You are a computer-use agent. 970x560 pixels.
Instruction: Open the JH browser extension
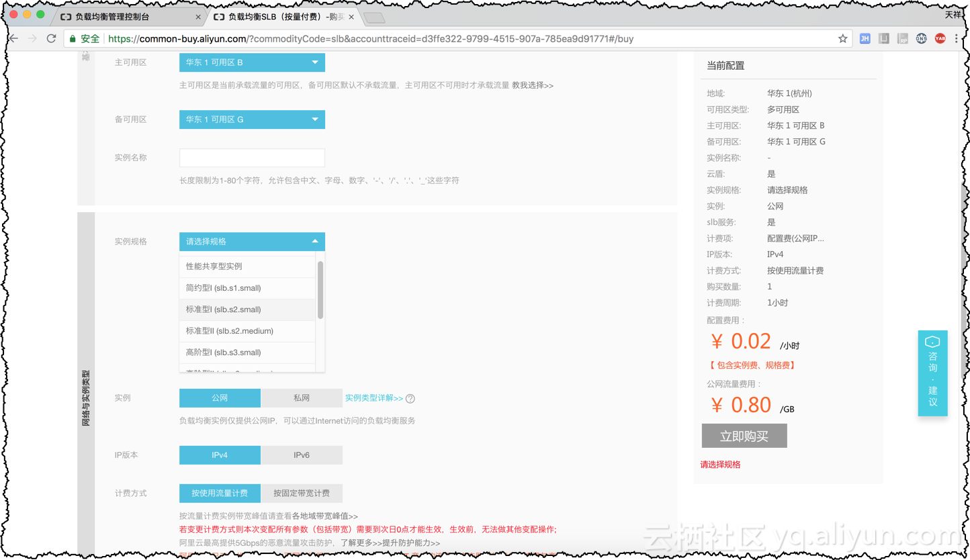[865, 39]
